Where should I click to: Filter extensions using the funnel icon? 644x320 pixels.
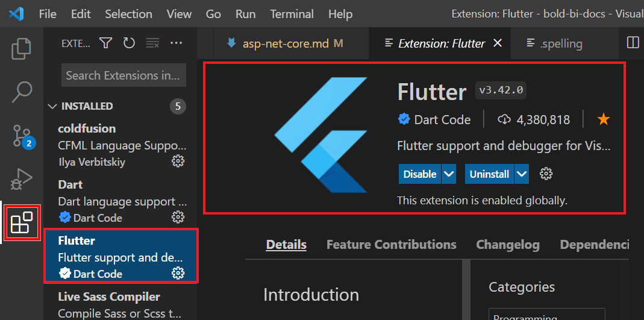pyautogui.click(x=106, y=43)
